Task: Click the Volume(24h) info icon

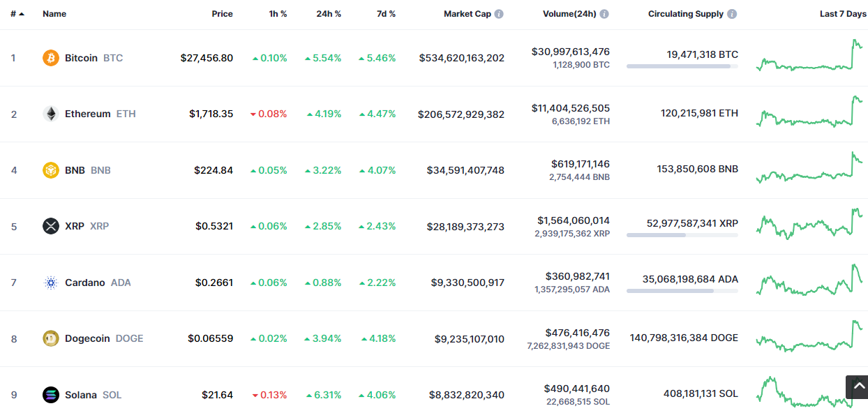Action: point(604,14)
